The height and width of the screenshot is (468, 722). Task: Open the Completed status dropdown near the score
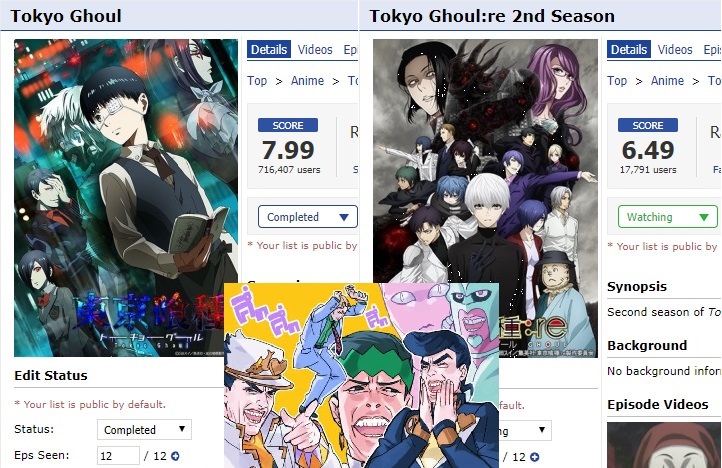coord(308,217)
